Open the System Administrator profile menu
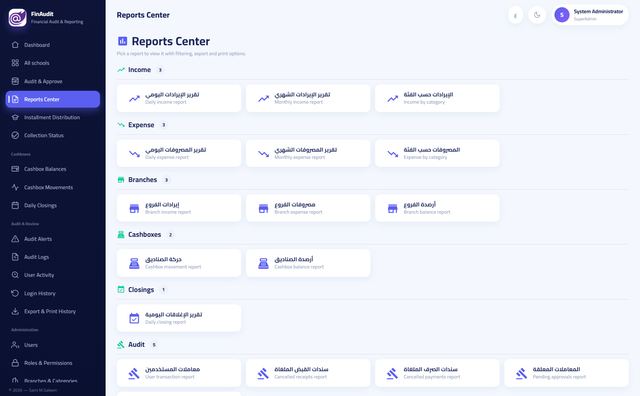 pyautogui.click(x=590, y=15)
